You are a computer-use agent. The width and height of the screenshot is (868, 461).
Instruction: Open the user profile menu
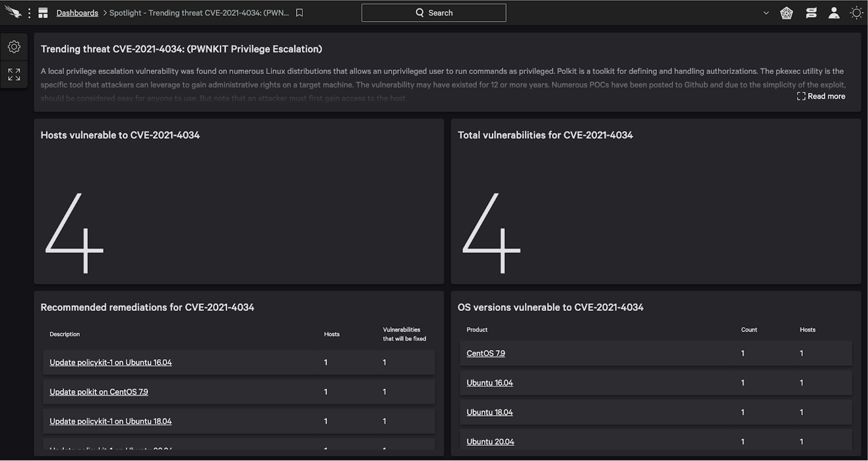[834, 13]
